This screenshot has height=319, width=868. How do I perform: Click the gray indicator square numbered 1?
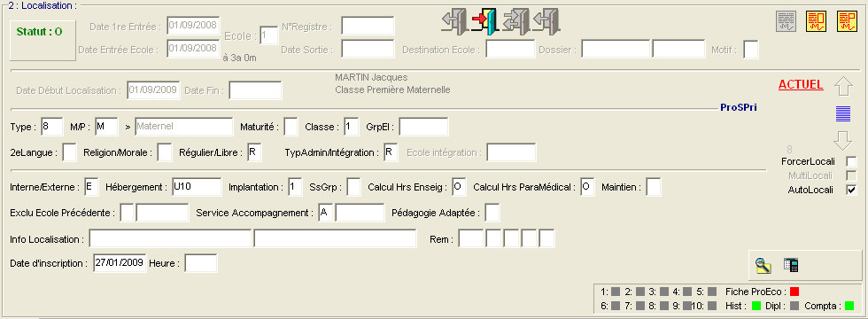[x=615, y=292]
